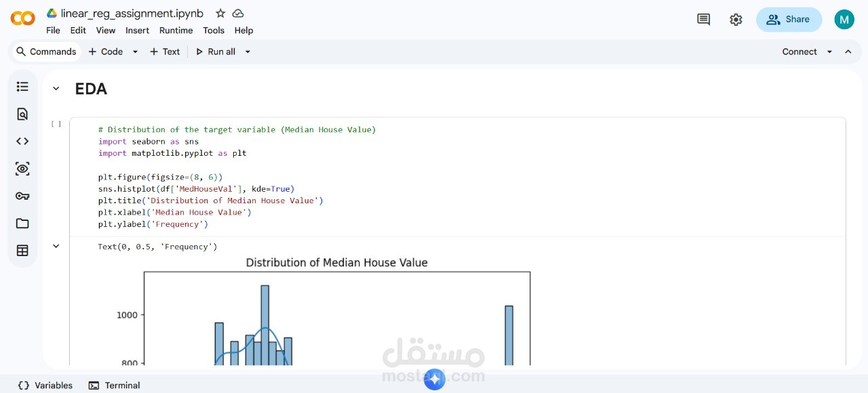Open the Runtime menu
Viewport: 868px width, 393px height.
(176, 30)
